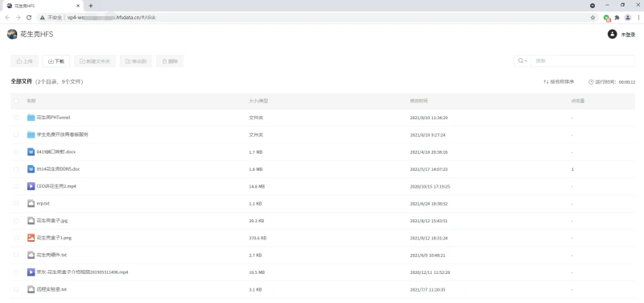Focus the 搜索 search input field
Screen dimensions: 644x303
583,61
